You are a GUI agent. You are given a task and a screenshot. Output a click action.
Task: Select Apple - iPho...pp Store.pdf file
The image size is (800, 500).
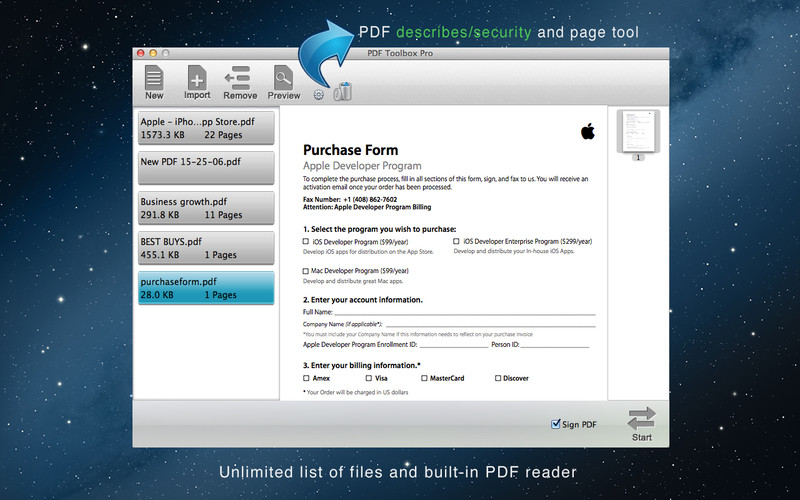pos(206,128)
